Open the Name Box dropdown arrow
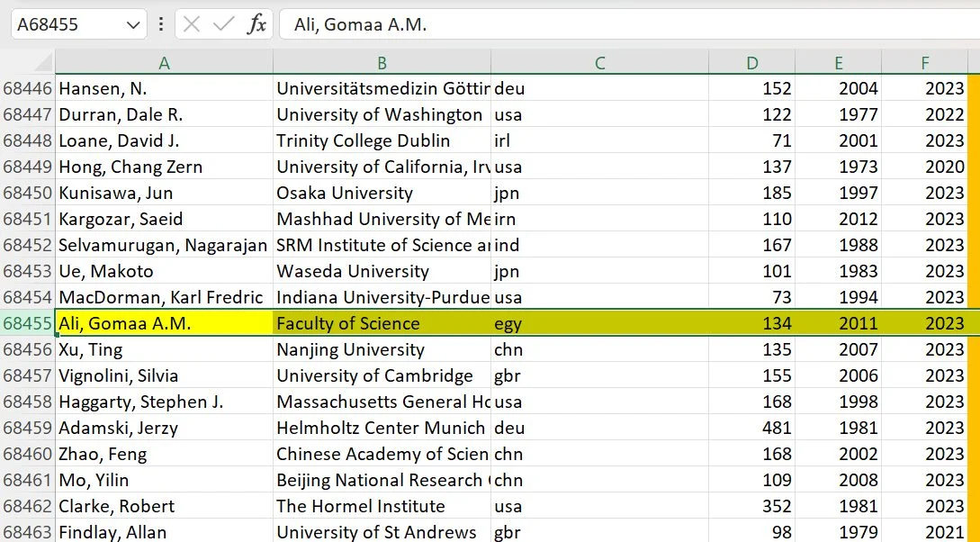 pyautogui.click(x=133, y=24)
